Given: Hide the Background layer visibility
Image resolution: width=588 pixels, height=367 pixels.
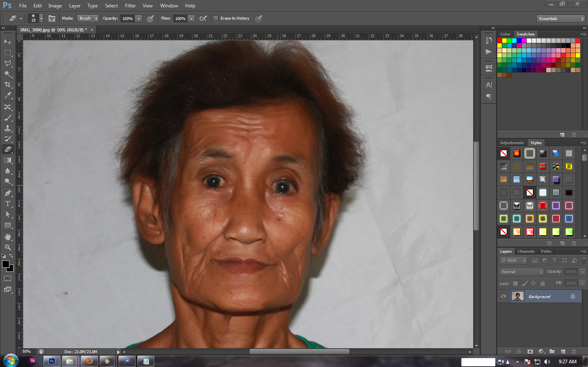Looking at the screenshot, I should pos(503,296).
